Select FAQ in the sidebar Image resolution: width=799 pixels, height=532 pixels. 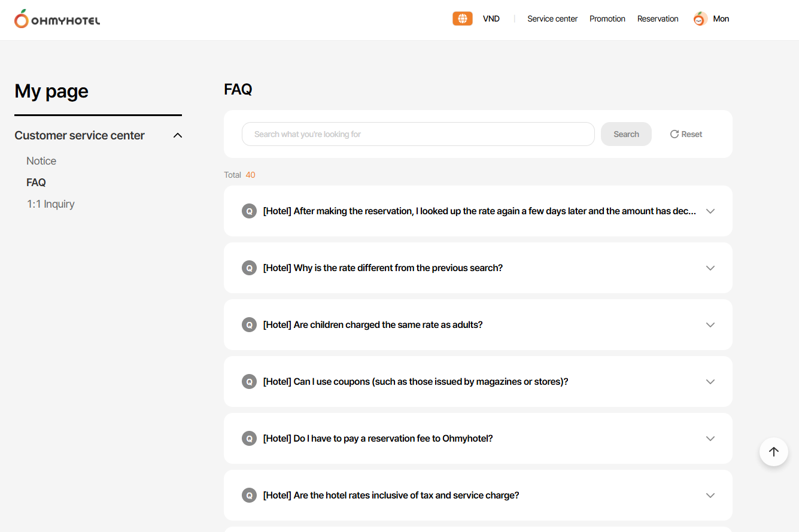37,183
